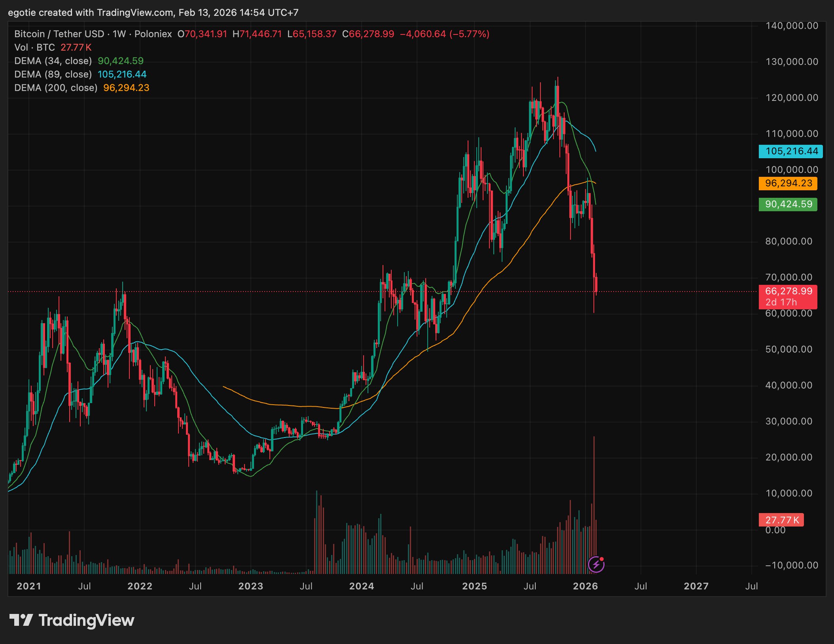Select the DEMA (89, close) legend entry
Viewport: 834px width, 644px height.
click(x=53, y=74)
